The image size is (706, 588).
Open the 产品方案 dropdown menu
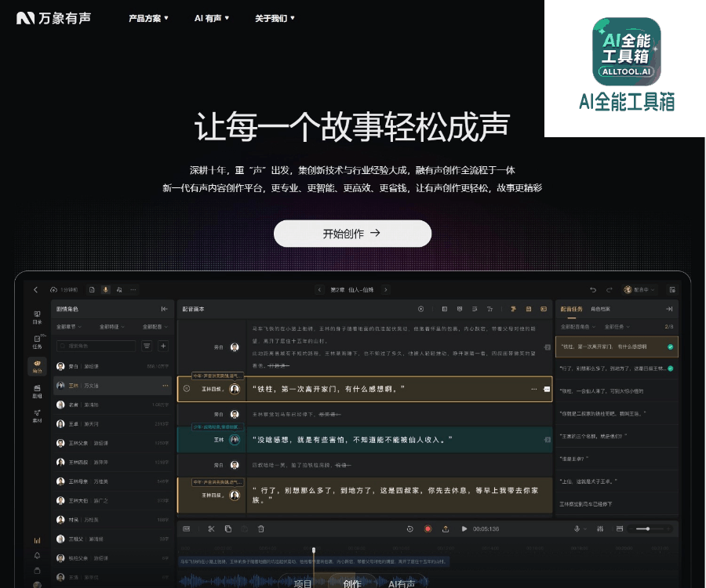148,19
